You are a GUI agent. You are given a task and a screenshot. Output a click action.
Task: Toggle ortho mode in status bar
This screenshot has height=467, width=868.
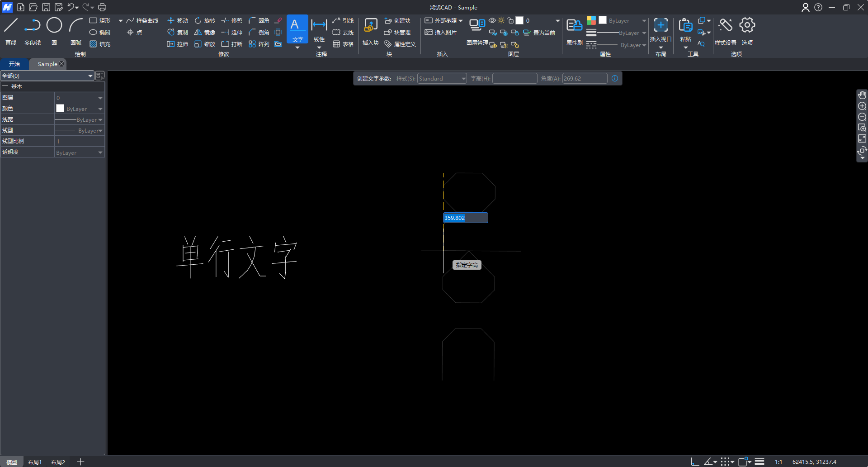(695, 462)
